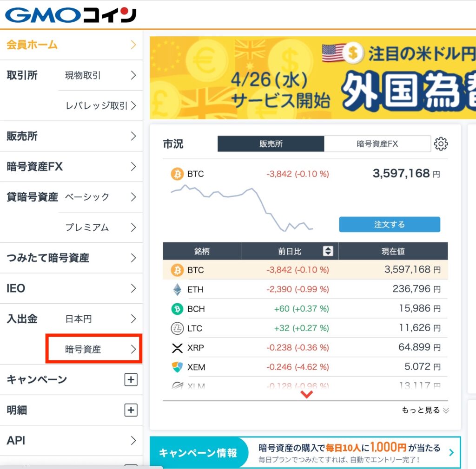Open 入出金 暗号資産
This screenshot has height=469, width=476.
pyautogui.click(x=94, y=349)
